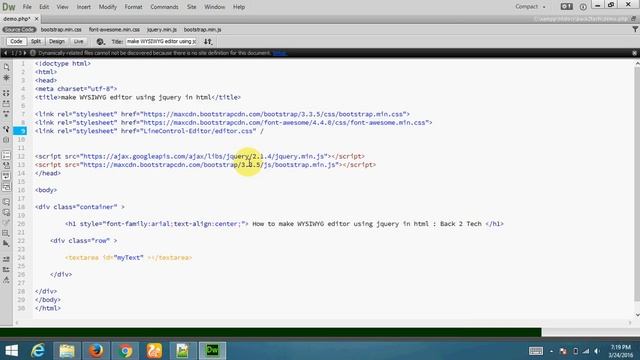Screen dimensions: 640x360
Task: Open the Window menu
Action: (215, 7)
